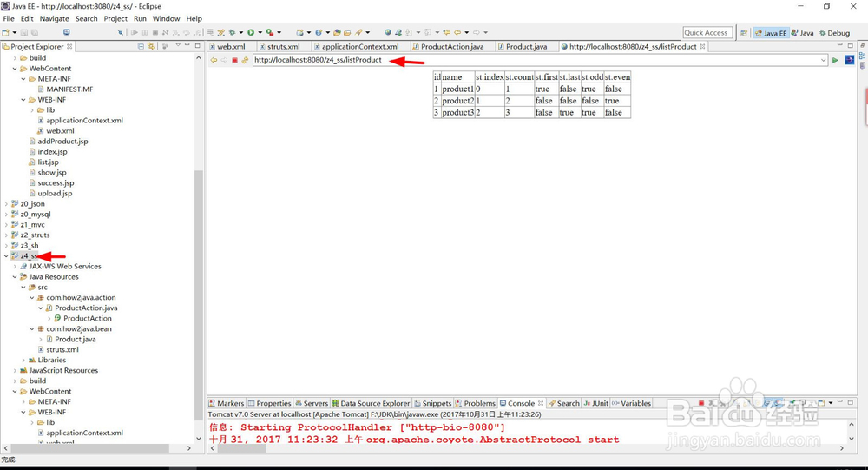Close the listProduct browser tab
The height and width of the screenshot is (470, 868).
[x=702, y=47]
